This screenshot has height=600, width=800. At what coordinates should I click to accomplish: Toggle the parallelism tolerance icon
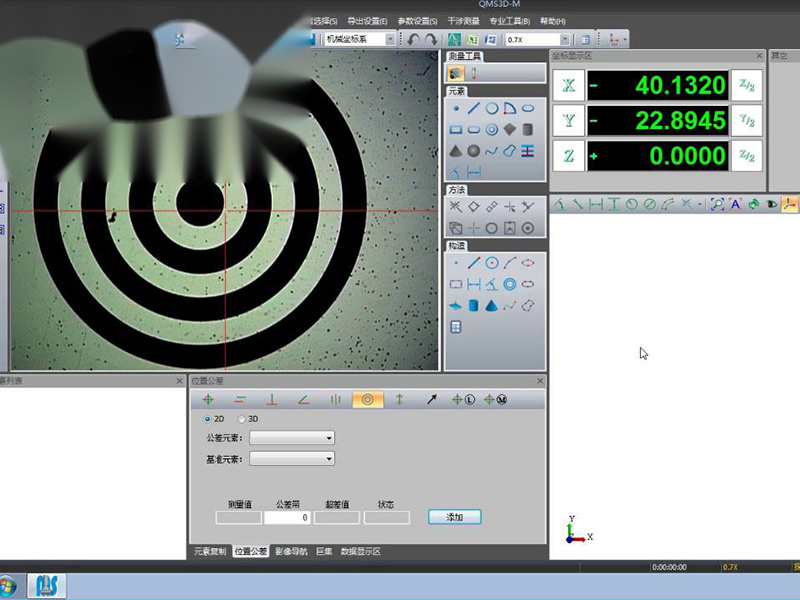[x=240, y=399]
